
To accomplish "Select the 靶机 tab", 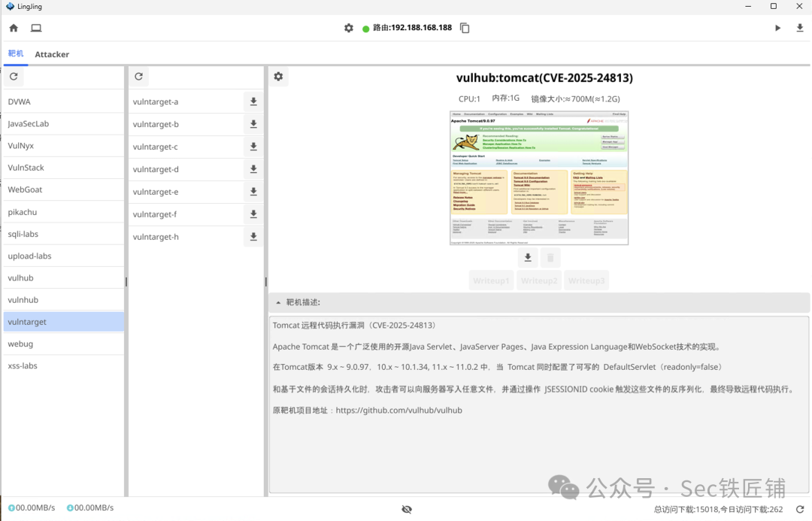I will [15, 53].
